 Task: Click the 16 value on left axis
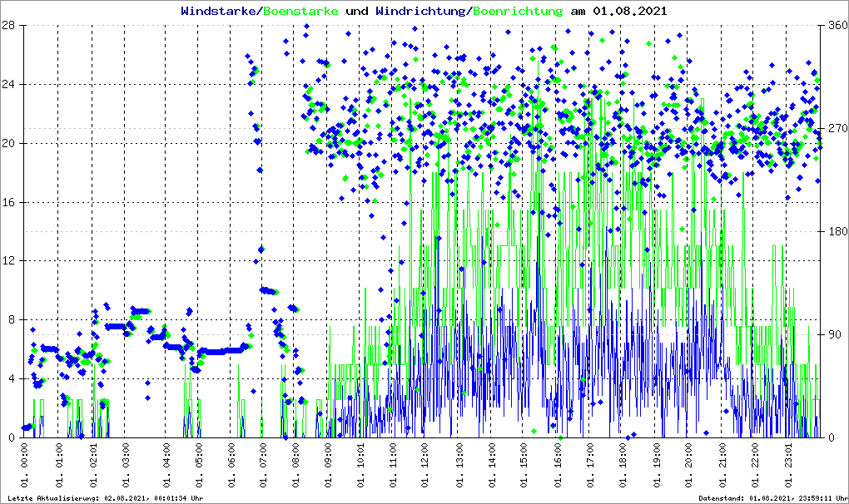point(7,202)
